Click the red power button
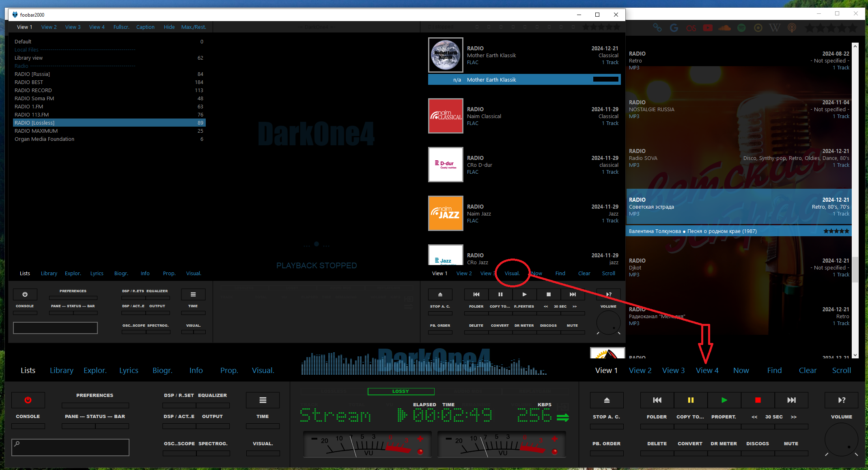The height and width of the screenshot is (470, 868). 28,400
